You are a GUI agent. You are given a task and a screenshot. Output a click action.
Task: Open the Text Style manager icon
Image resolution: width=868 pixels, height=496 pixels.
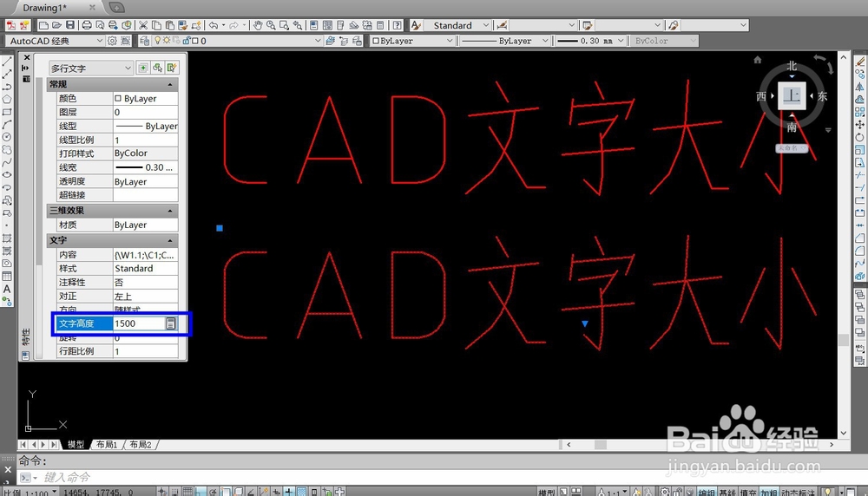[417, 25]
